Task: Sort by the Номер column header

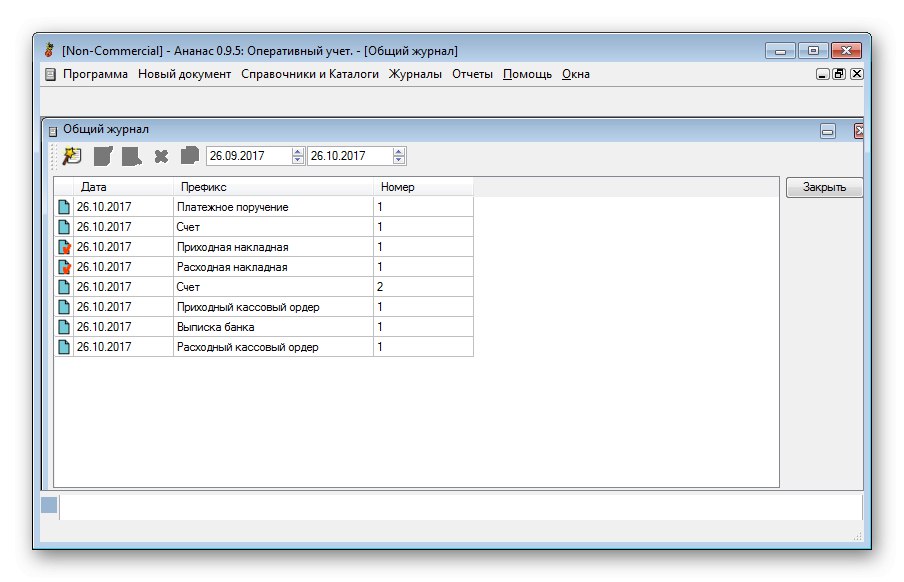Action: click(423, 187)
